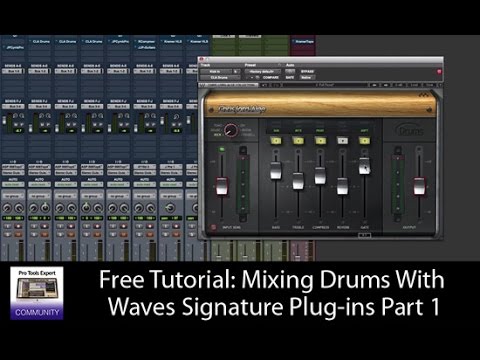Click the drum type selector knob

tap(231, 131)
